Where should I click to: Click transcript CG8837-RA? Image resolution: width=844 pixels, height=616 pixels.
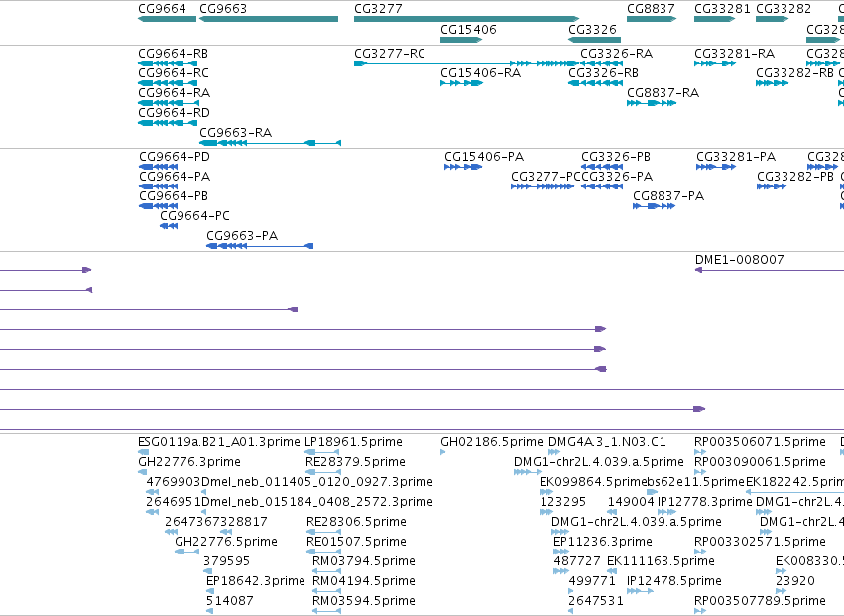(x=663, y=93)
